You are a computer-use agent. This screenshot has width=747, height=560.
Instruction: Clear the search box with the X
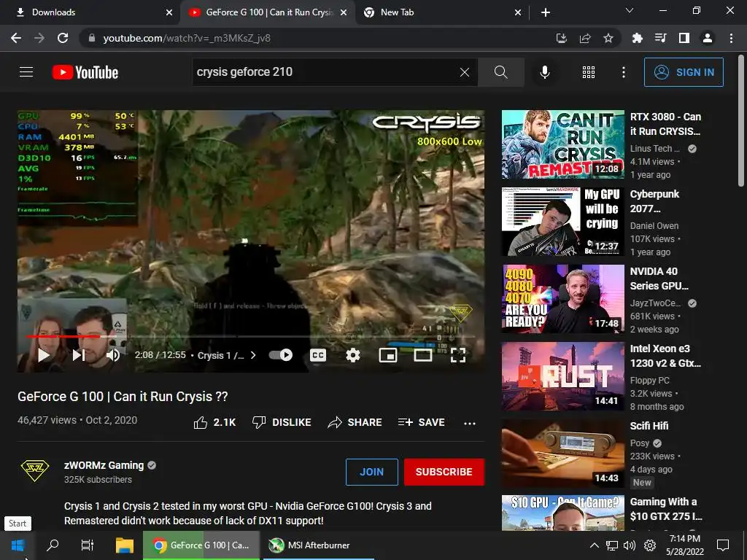click(465, 72)
